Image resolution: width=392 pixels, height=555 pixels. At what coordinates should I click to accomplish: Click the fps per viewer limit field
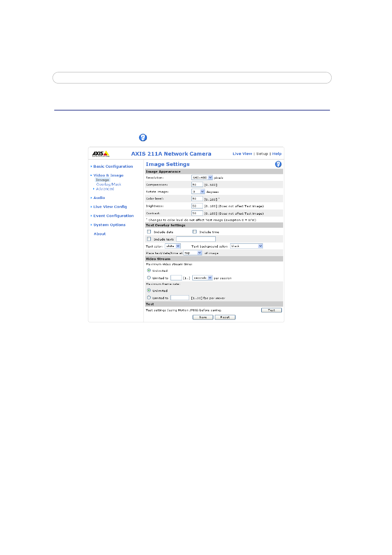[x=180, y=298]
